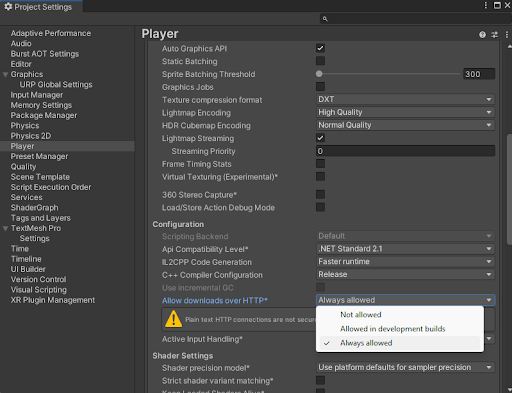Viewport: 512px width, 393px height.
Task: Enable Load/Store Action Debug Mode checkbox
Action: pyautogui.click(x=320, y=207)
